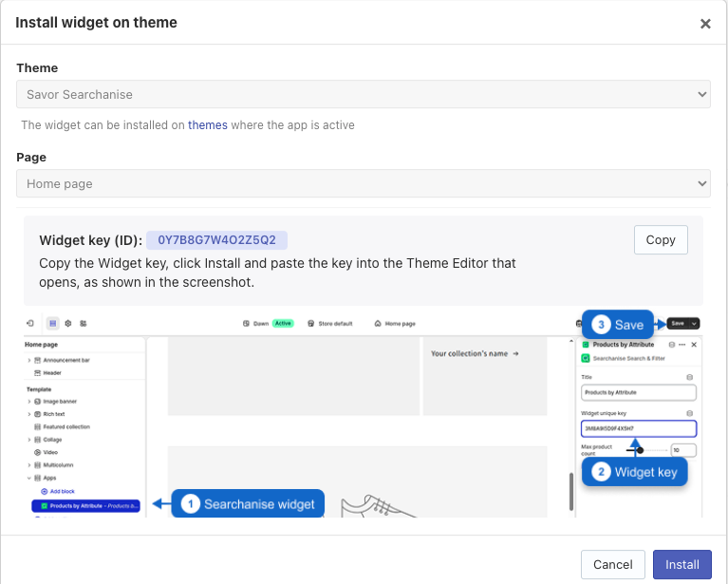Click the Rich text section icon
Viewport: 728px width, 584px height.
[38, 414]
